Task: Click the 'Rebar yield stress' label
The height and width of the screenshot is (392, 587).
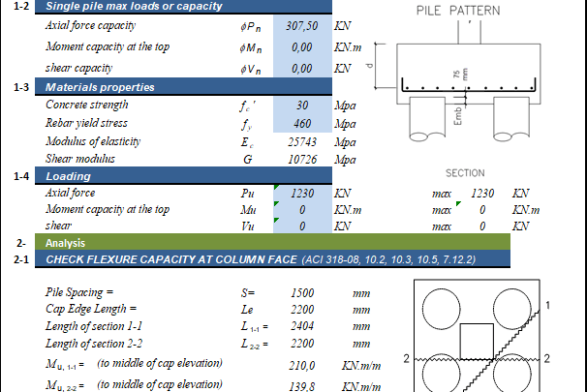Action: point(86,123)
